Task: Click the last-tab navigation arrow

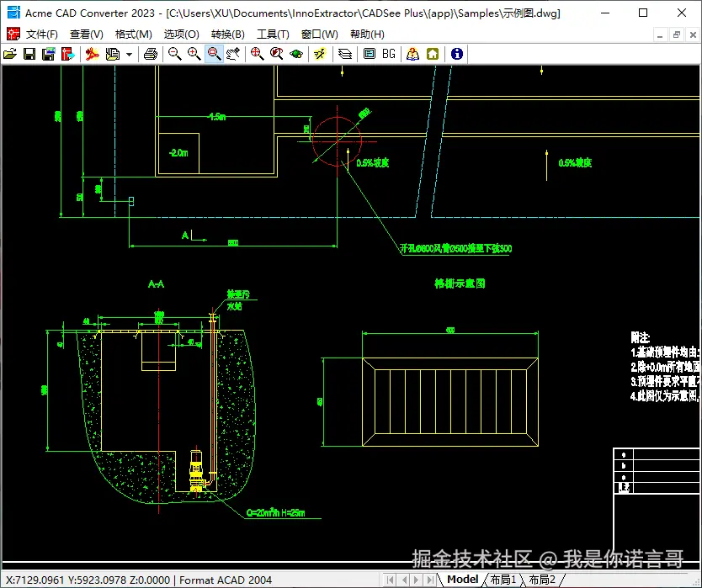Action: pyautogui.click(x=430, y=580)
